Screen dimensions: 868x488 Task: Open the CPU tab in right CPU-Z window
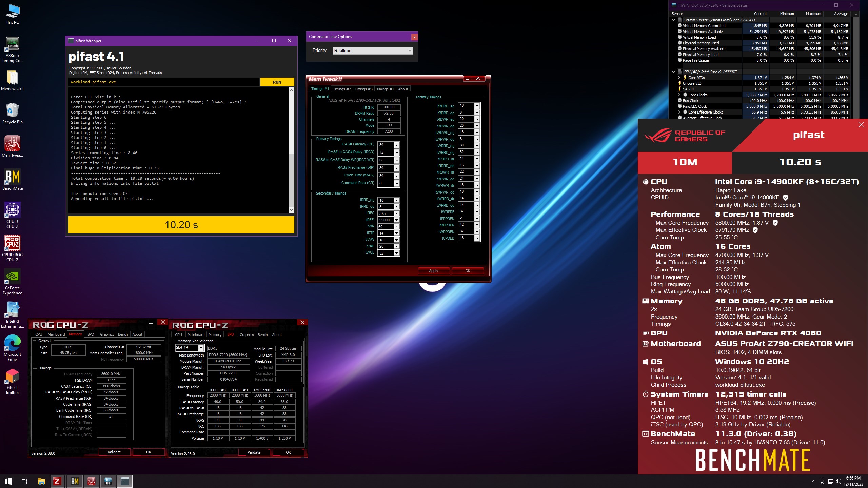point(178,335)
